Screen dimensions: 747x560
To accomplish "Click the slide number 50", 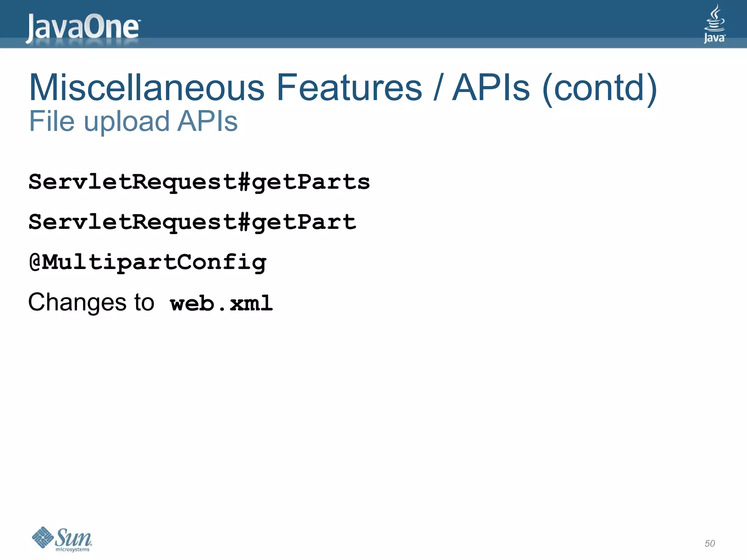I will (709, 543).
